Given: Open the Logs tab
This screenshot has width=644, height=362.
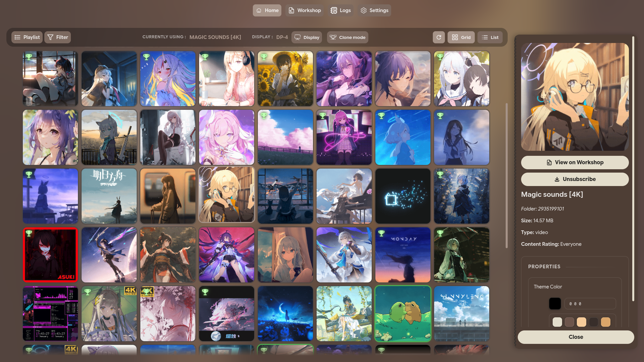Looking at the screenshot, I should point(340,10).
